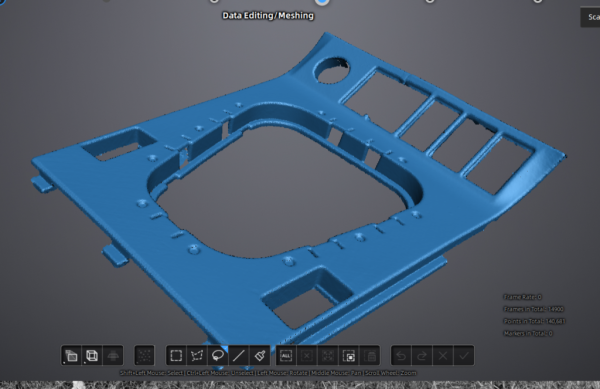Select the paint brush selection tool
Screen dimensions: 600x389
tap(259, 356)
